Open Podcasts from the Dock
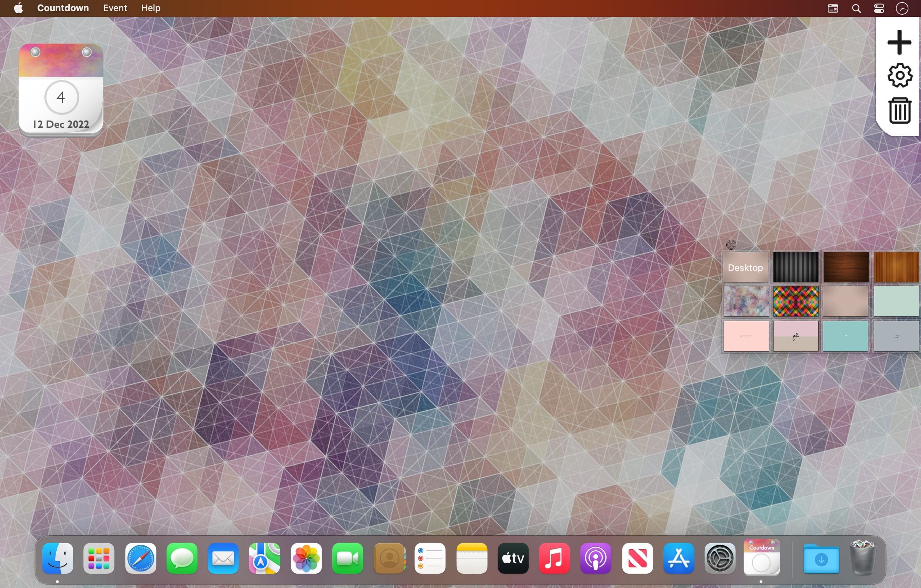Screen dimensions: 921x588 595,558
